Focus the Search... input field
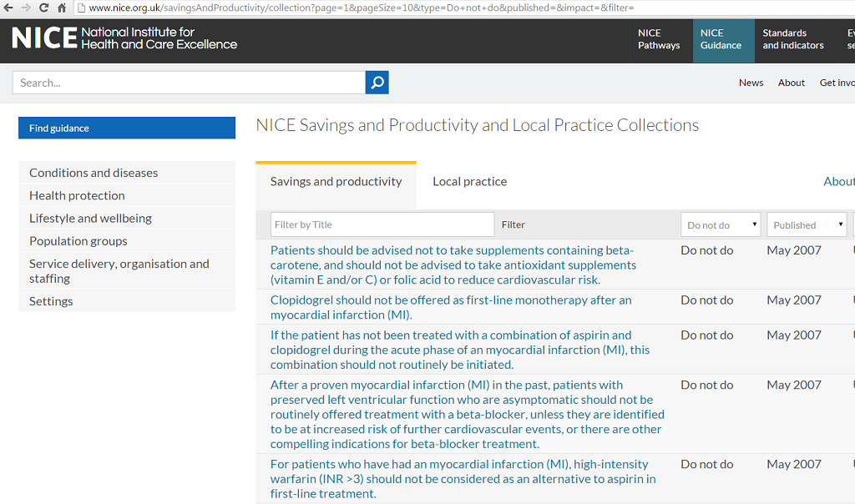 189,83
